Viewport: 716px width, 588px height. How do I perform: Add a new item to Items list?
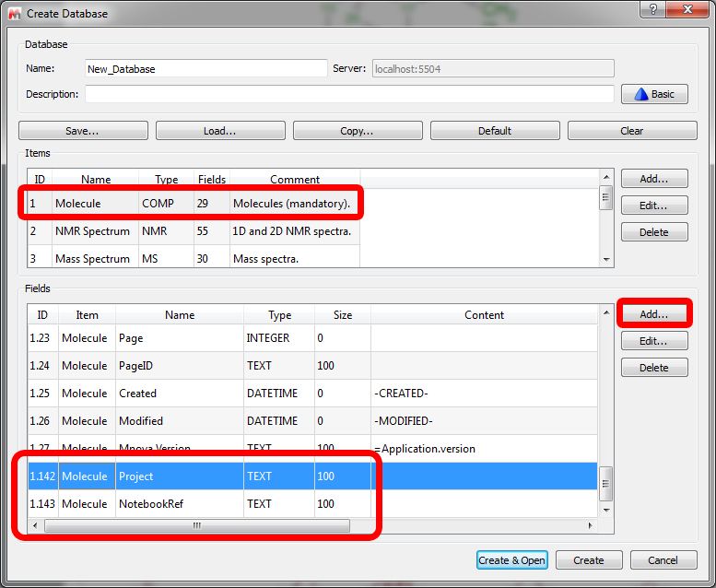click(654, 179)
